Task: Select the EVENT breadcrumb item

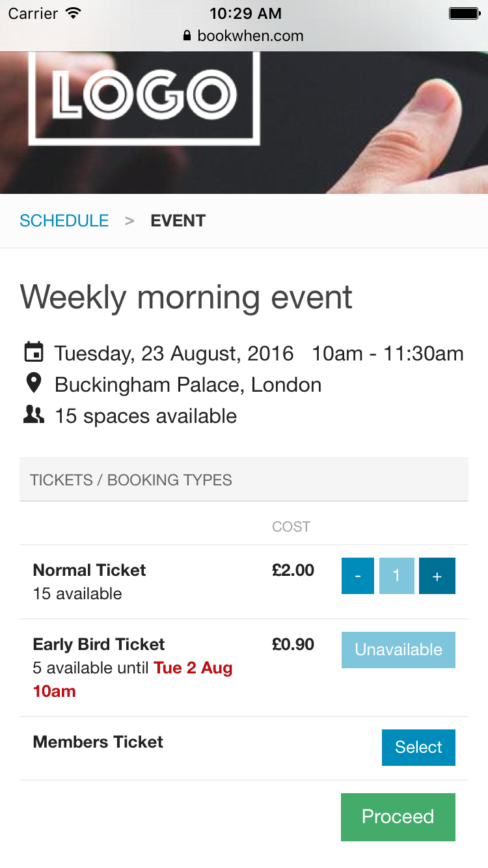Action: point(178,221)
